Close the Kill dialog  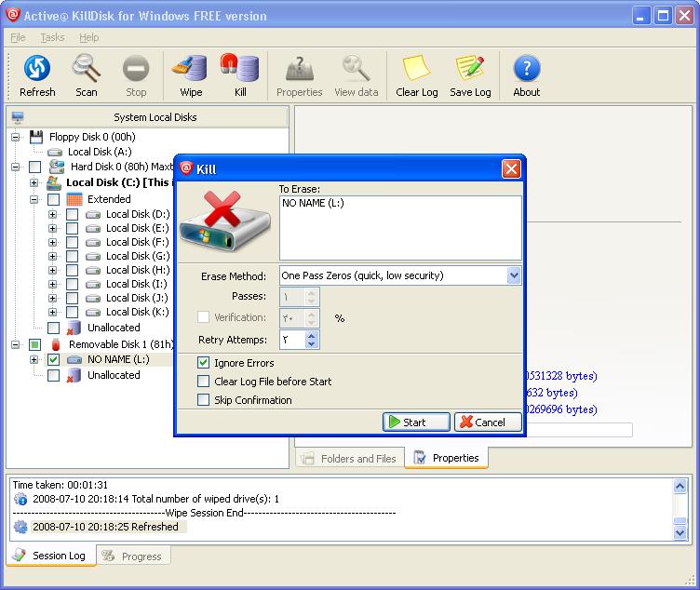click(x=511, y=168)
